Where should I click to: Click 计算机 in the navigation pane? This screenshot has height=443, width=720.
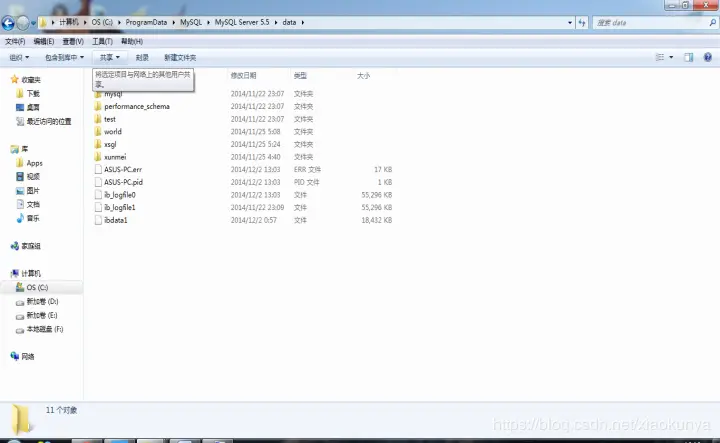tap(31, 274)
